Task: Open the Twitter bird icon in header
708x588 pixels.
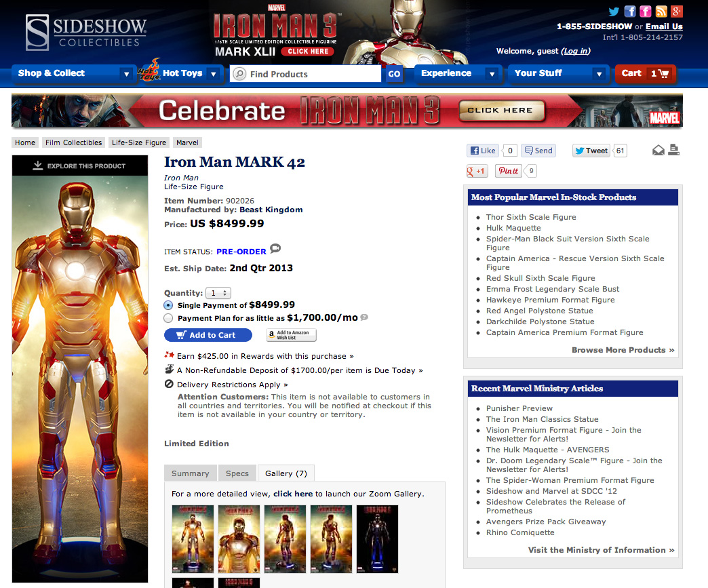Action: (x=614, y=12)
